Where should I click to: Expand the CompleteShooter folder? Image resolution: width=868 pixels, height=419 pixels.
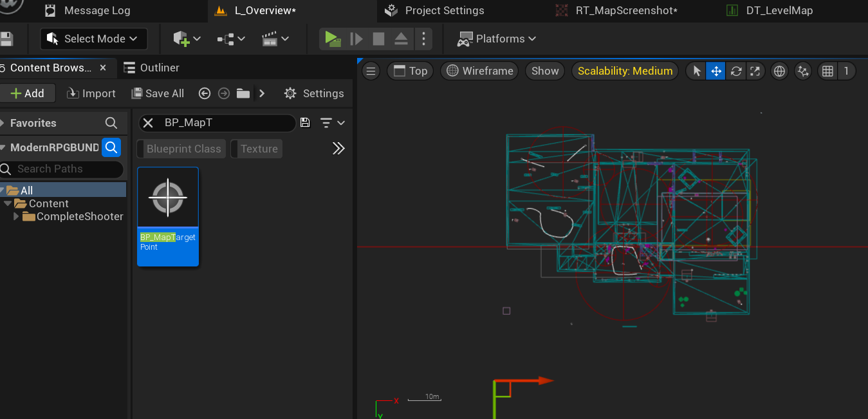[17, 216]
